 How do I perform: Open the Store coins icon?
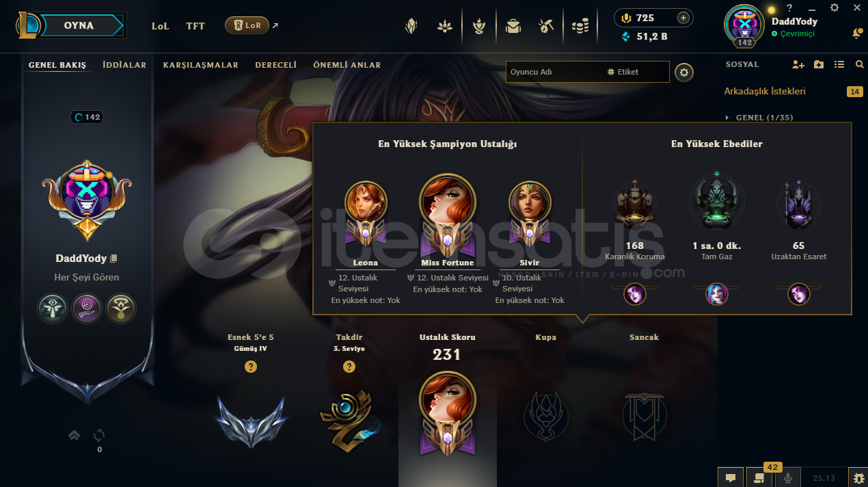pos(580,27)
